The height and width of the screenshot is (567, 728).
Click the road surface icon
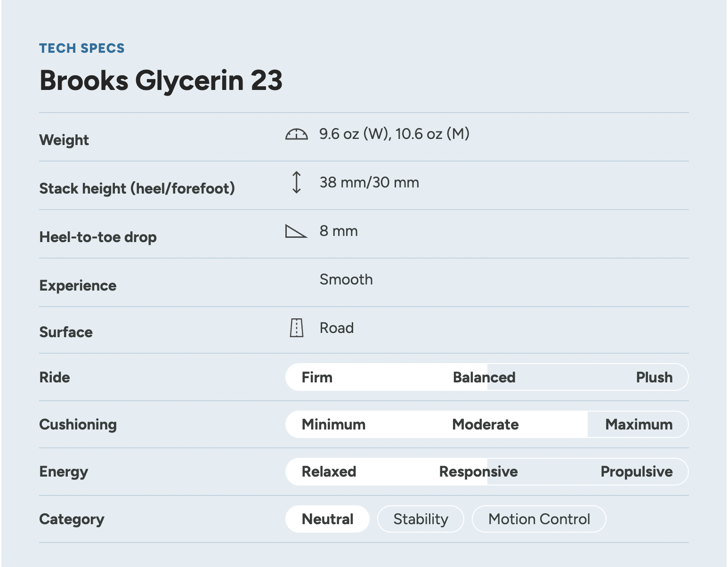pos(296,328)
